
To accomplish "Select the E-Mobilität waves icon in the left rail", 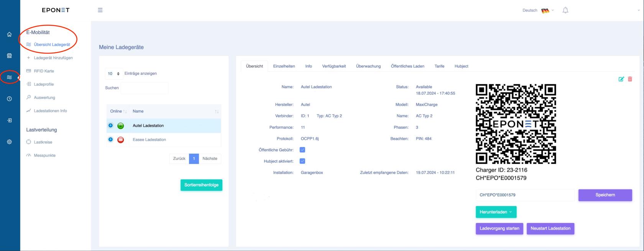I will [x=10, y=77].
